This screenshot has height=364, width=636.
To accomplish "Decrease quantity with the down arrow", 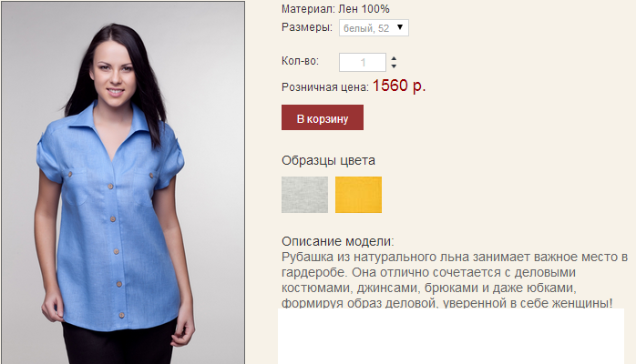I will pos(394,66).
